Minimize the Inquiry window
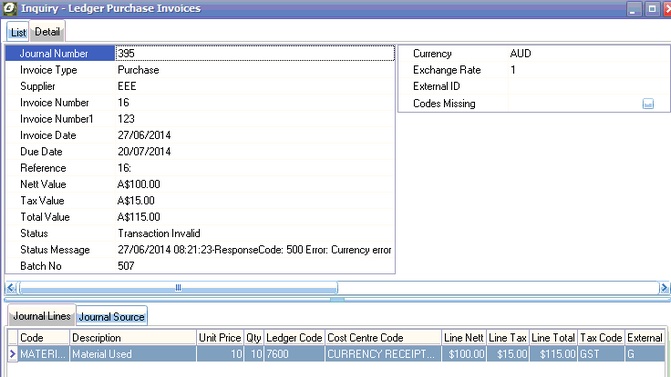 point(634,9)
